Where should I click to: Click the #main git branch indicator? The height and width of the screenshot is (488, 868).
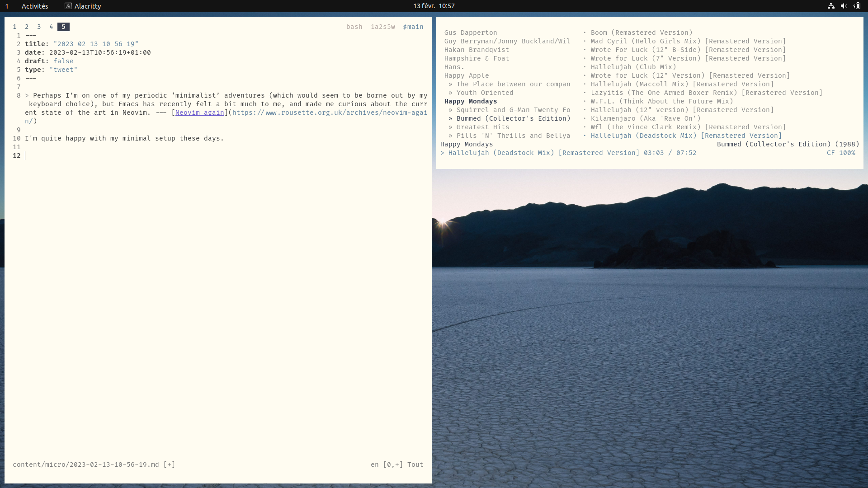pos(413,27)
